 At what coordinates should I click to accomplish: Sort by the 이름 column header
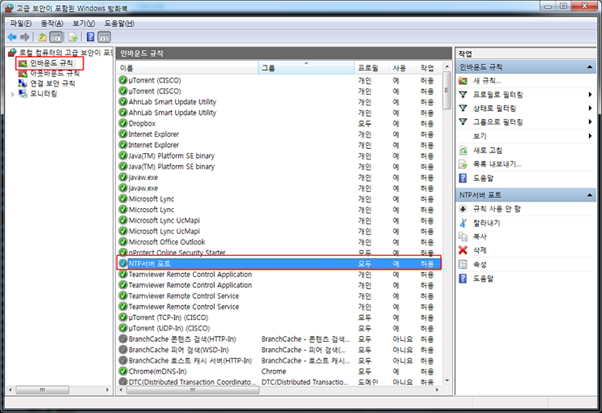(187, 68)
